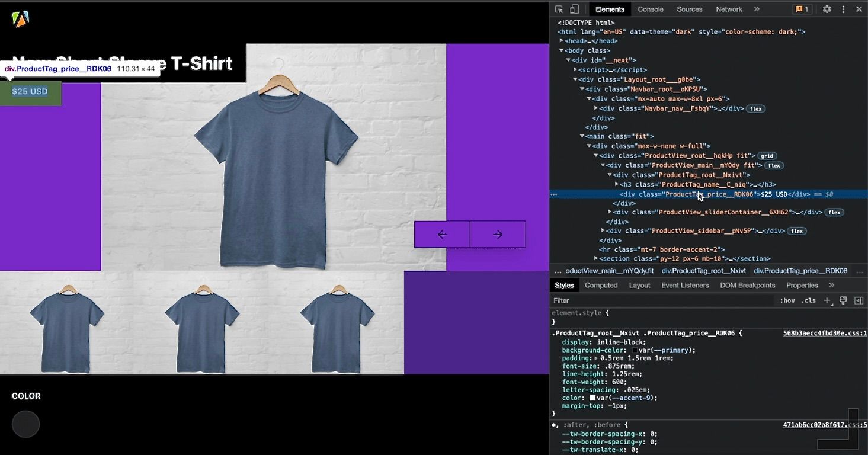This screenshot has width=868, height=455.
Task: Switch to the Event Listeners tab
Action: pos(684,285)
